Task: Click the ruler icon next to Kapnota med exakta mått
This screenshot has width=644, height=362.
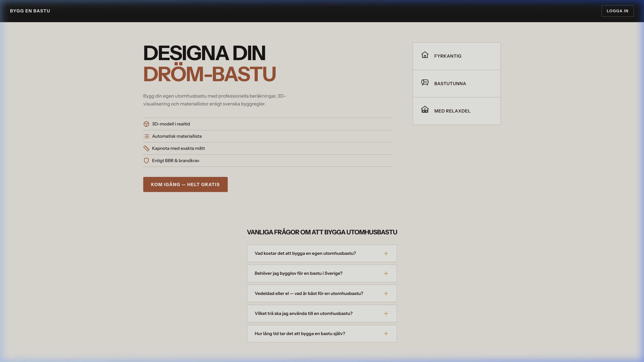Action: pos(146,149)
